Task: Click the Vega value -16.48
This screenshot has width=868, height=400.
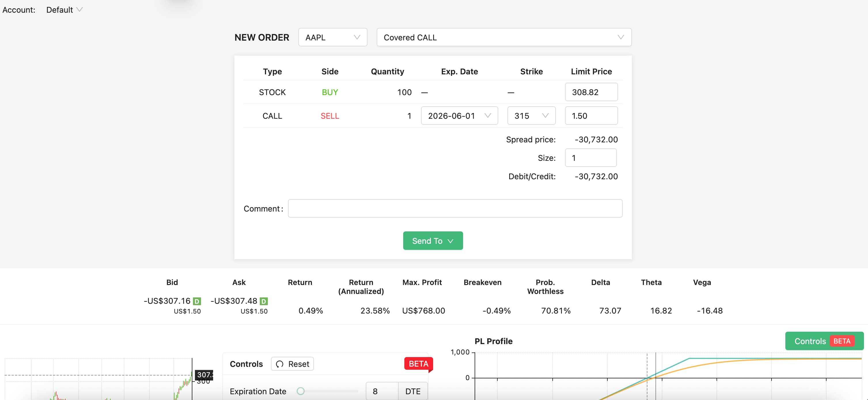Action: click(x=710, y=311)
